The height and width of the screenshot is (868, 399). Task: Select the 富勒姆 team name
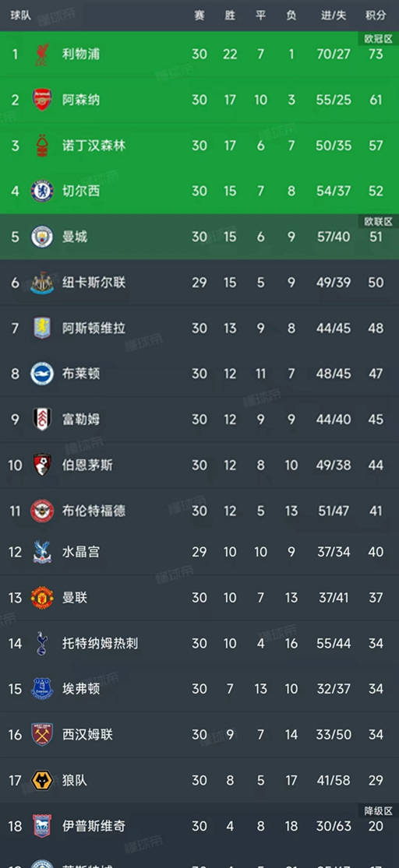tap(81, 419)
